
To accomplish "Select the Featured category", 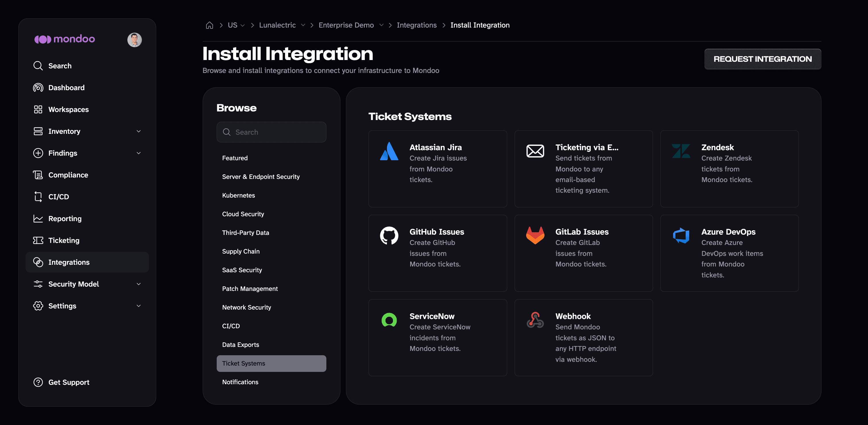I will (x=271, y=158).
